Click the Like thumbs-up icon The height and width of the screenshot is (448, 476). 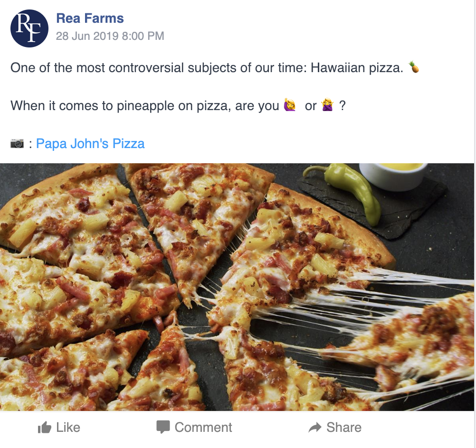coord(45,428)
